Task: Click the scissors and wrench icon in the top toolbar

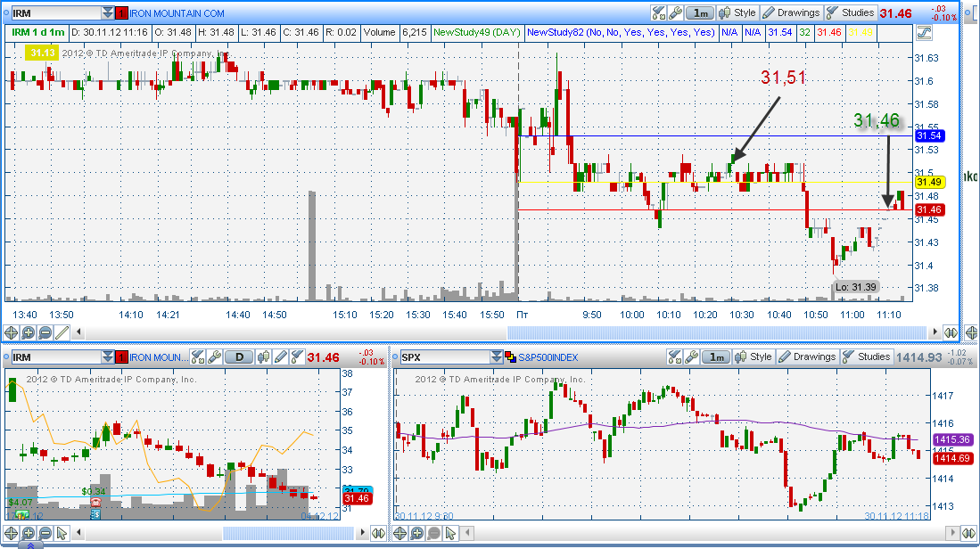Action: pos(659,12)
